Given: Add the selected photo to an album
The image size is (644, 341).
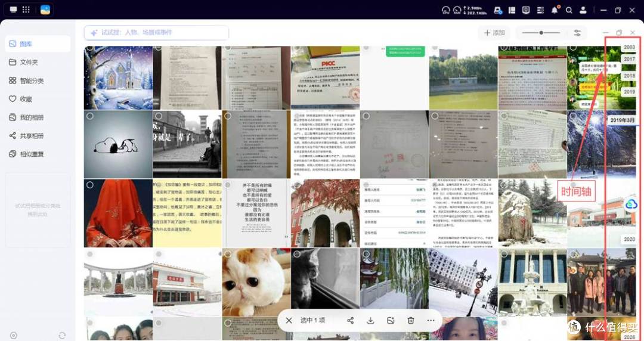Looking at the screenshot, I should pyautogui.click(x=391, y=321).
